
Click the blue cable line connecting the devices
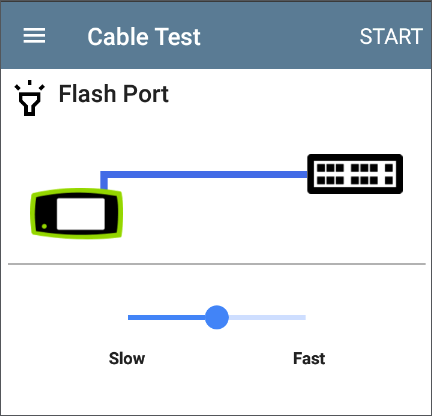tap(204, 174)
